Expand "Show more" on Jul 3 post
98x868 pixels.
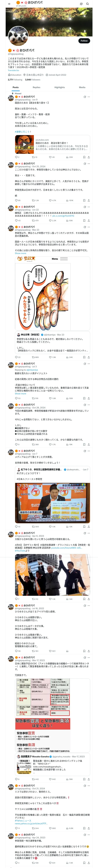tap(20, 393)
